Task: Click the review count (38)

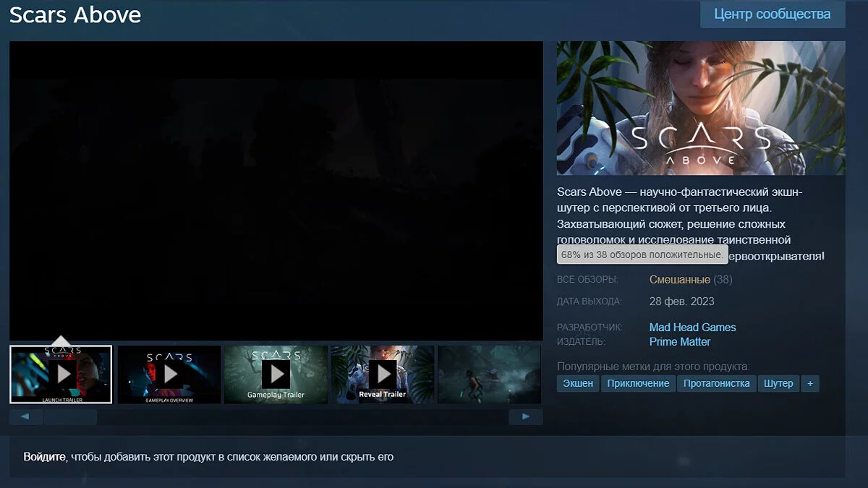Action: (723, 280)
